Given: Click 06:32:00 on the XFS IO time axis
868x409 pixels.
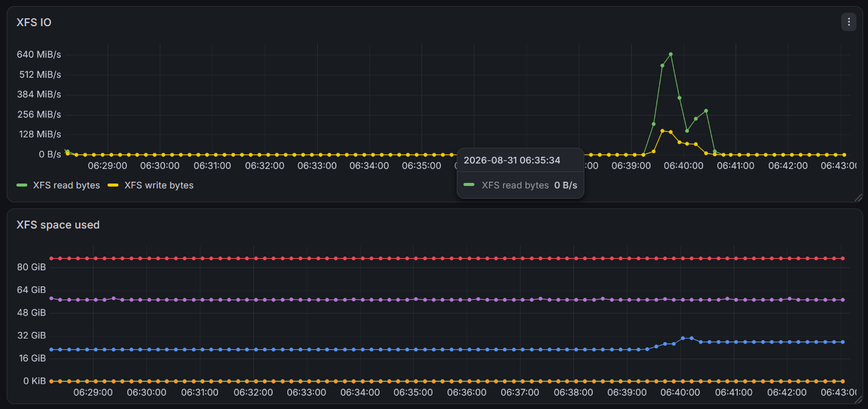Looking at the screenshot, I should pyautogui.click(x=265, y=165).
